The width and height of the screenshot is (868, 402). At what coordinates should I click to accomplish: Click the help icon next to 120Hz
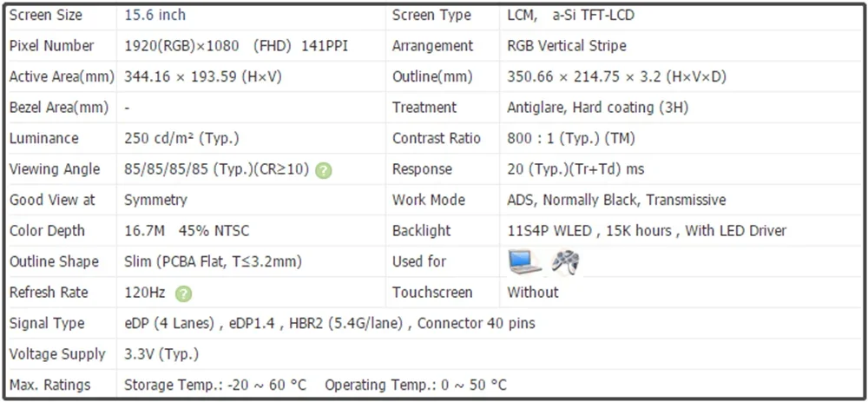point(183,293)
